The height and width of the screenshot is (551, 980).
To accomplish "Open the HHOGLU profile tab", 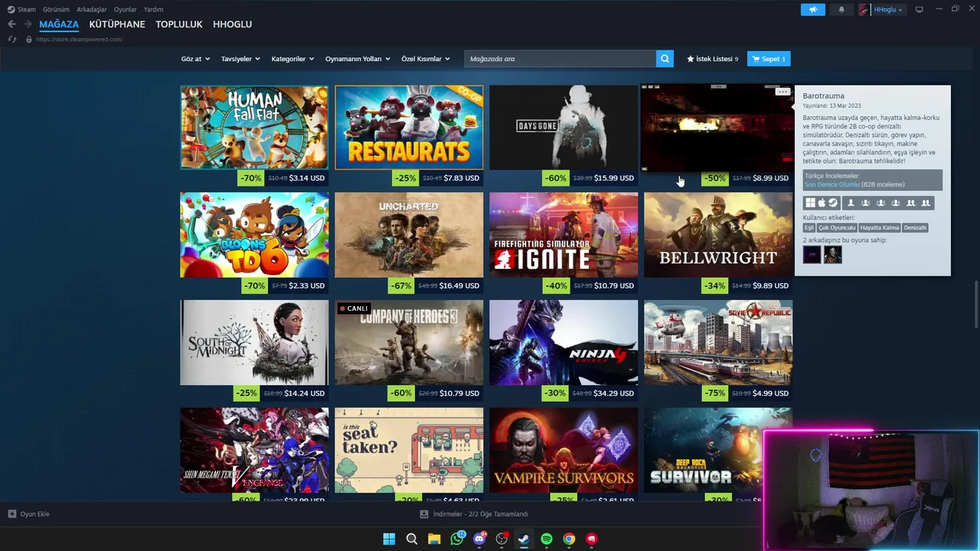I will click(x=232, y=24).
